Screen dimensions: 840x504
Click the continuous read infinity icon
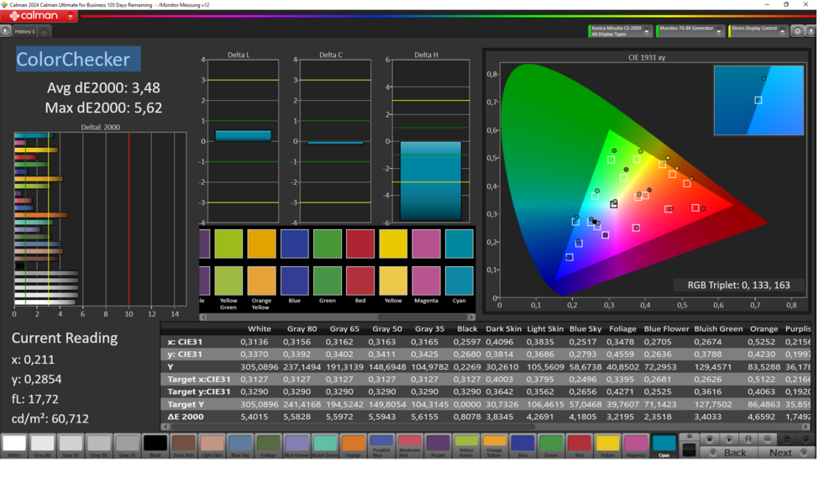pyautogui.click(x=767, y=439)
